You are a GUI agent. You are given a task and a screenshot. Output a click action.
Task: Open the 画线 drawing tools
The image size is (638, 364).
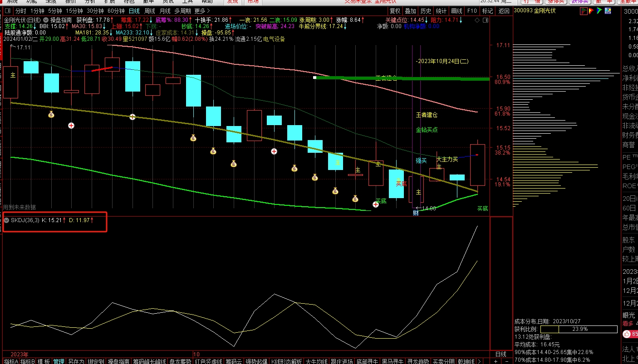click(x=456, y=11)
